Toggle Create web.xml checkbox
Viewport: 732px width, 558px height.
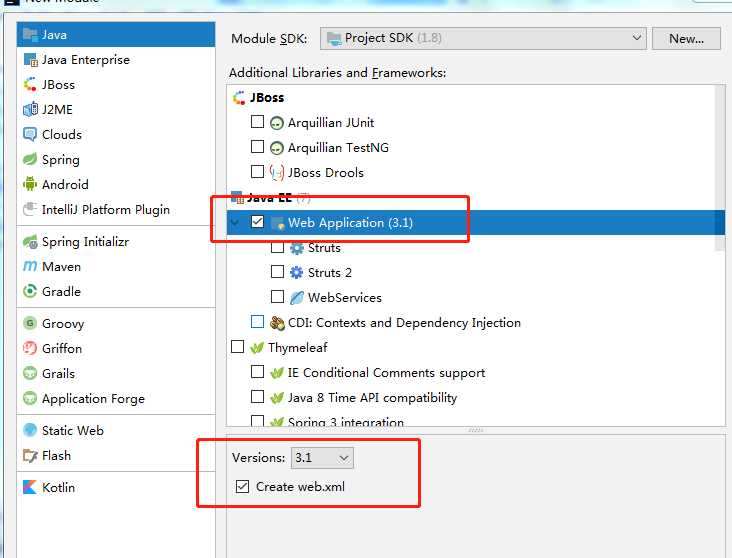[242, 487]
